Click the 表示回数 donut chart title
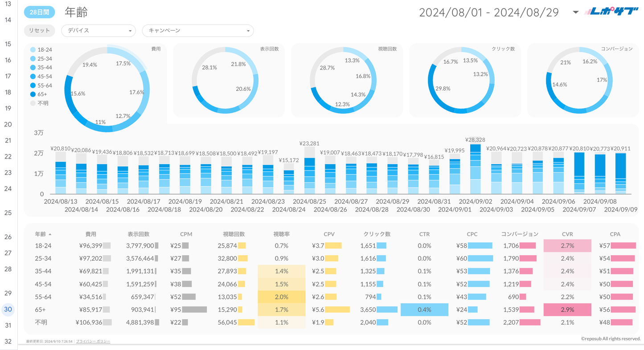 (x=269, y=49)
